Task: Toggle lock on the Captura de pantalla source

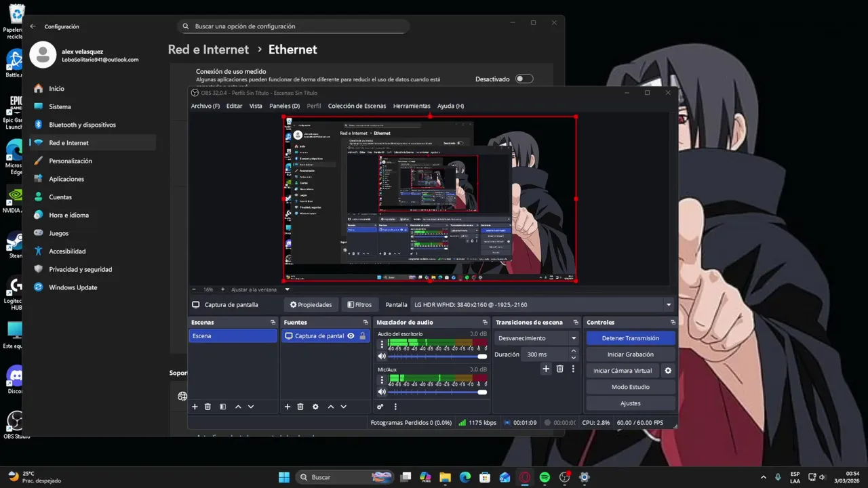Action: tap(362, 336)
